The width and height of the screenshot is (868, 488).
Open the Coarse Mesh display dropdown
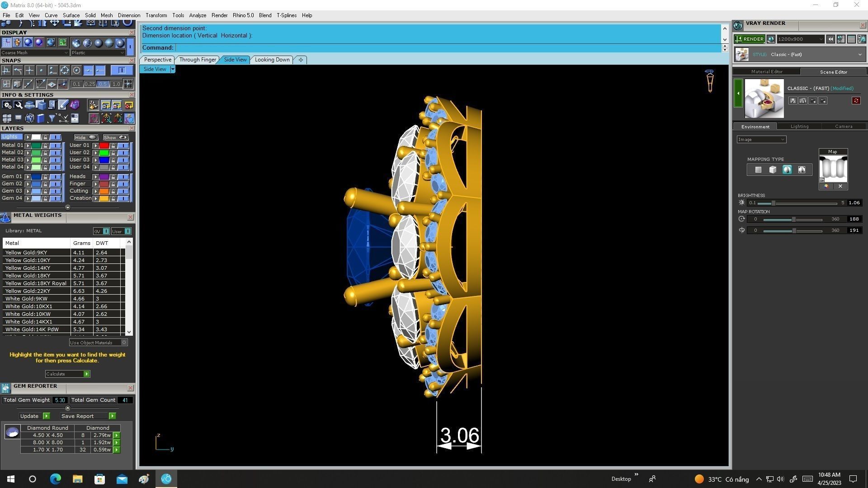point(35,53)
